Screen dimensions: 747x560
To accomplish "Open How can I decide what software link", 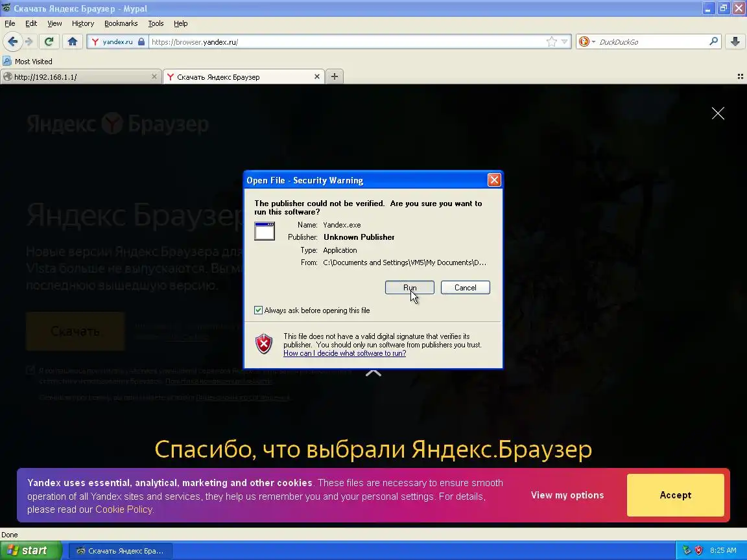I will tap(344, 353).
